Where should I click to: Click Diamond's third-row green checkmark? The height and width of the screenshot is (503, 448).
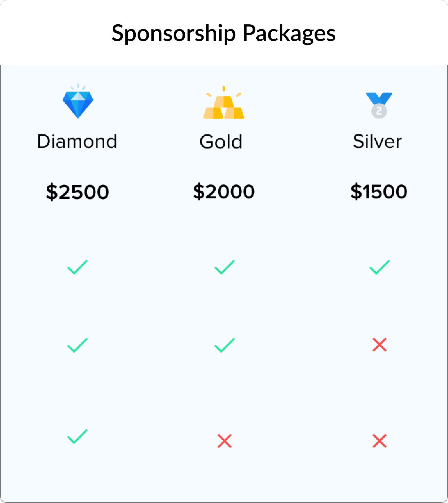tap(77, 436)
